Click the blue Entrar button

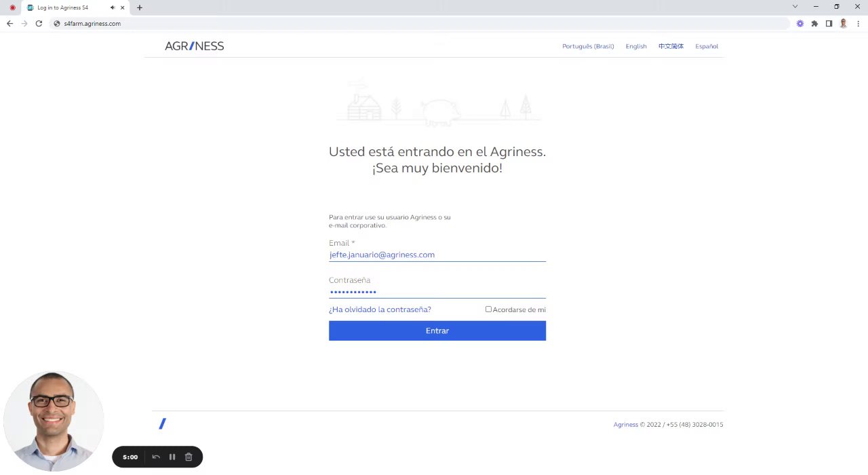click(x=437, y=330)
